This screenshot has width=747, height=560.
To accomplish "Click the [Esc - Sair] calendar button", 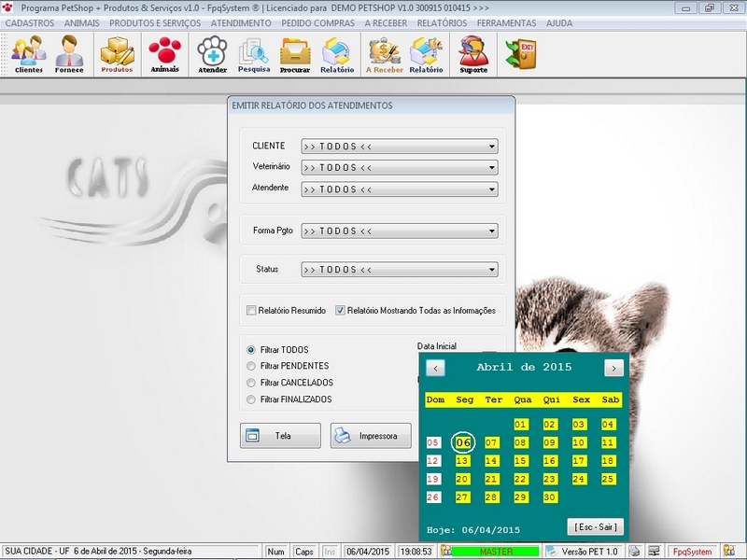I will pos(596,526).
